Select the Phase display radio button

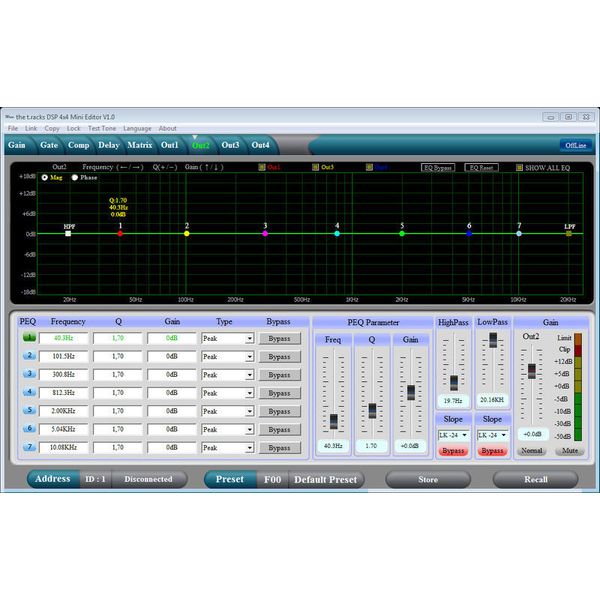pos(75,178)
